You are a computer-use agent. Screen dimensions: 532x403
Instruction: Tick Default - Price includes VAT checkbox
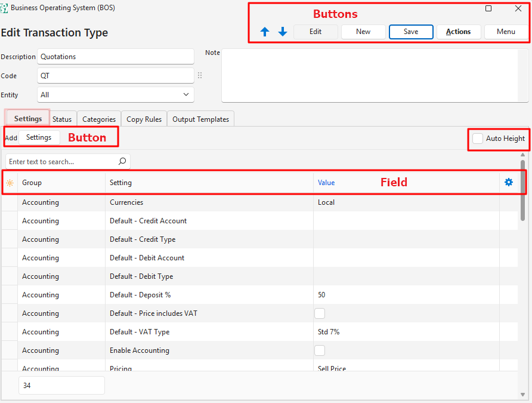coord(320,313)
